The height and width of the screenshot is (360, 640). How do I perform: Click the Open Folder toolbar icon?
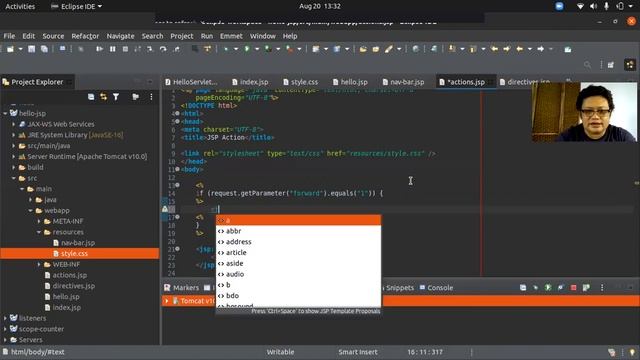(x=363, y=49)
